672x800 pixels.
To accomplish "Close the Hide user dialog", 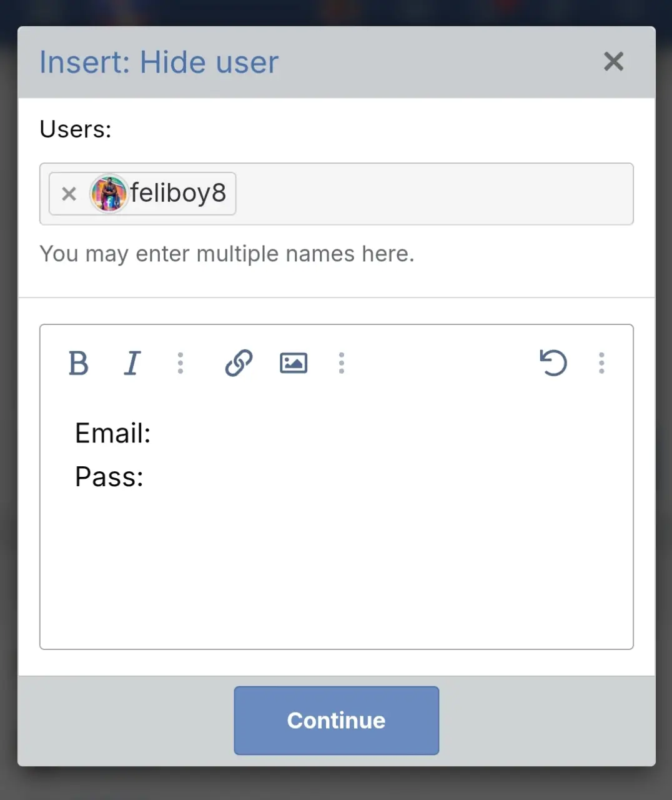I will click(614, 61).
